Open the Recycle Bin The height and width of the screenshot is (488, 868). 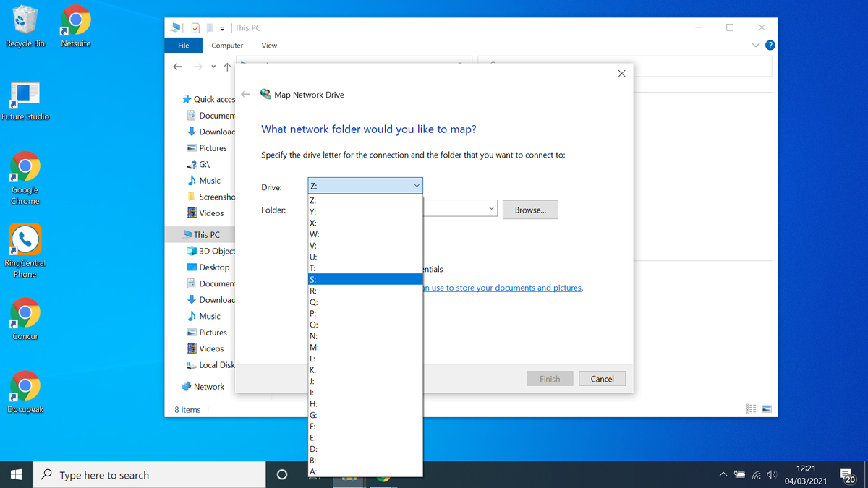(25, 22)
